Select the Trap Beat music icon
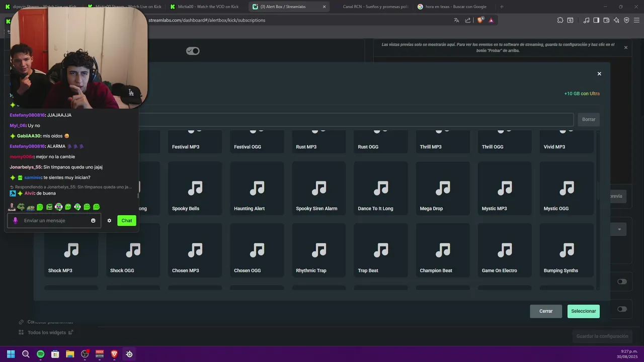 (x=381, y=250)
